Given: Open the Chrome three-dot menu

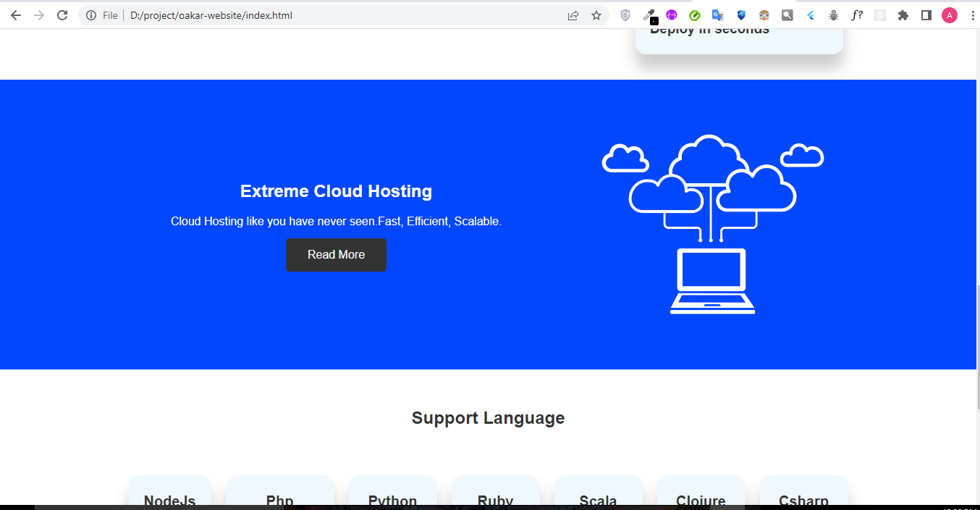Looking at the screenshot, I should [x=973, y=14].
